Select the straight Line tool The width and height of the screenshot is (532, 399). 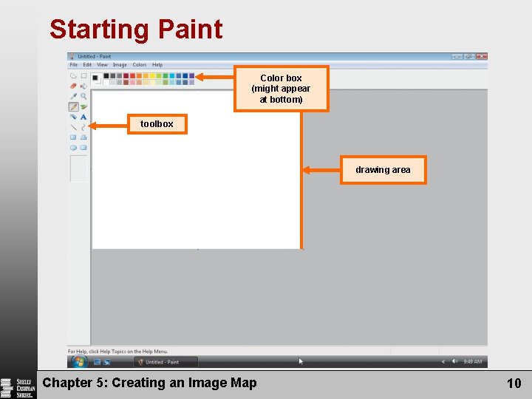click(x=73, y=127)
